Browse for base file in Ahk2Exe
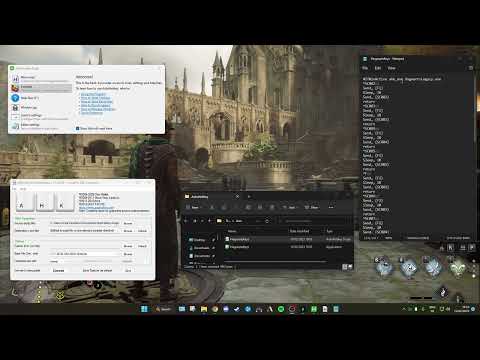The height and width of the screenshot is (360, 480). tap(128, 254)
